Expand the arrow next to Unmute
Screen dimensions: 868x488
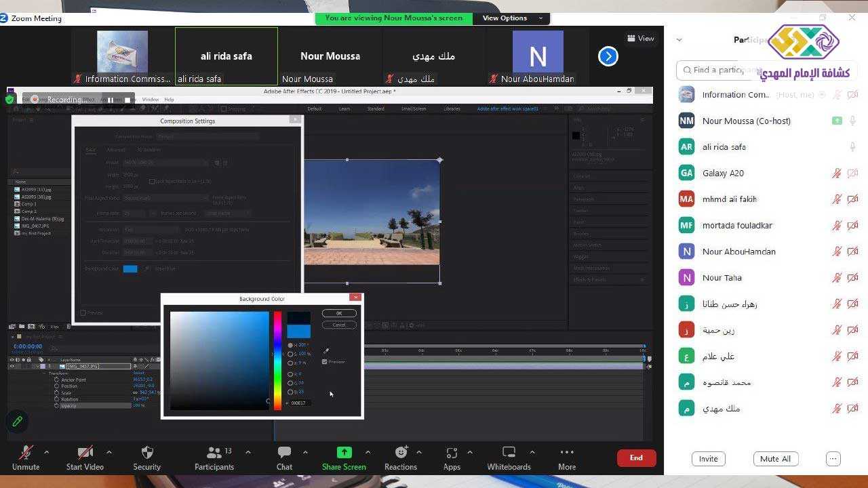pyautogui.click(x=46, y=452)
